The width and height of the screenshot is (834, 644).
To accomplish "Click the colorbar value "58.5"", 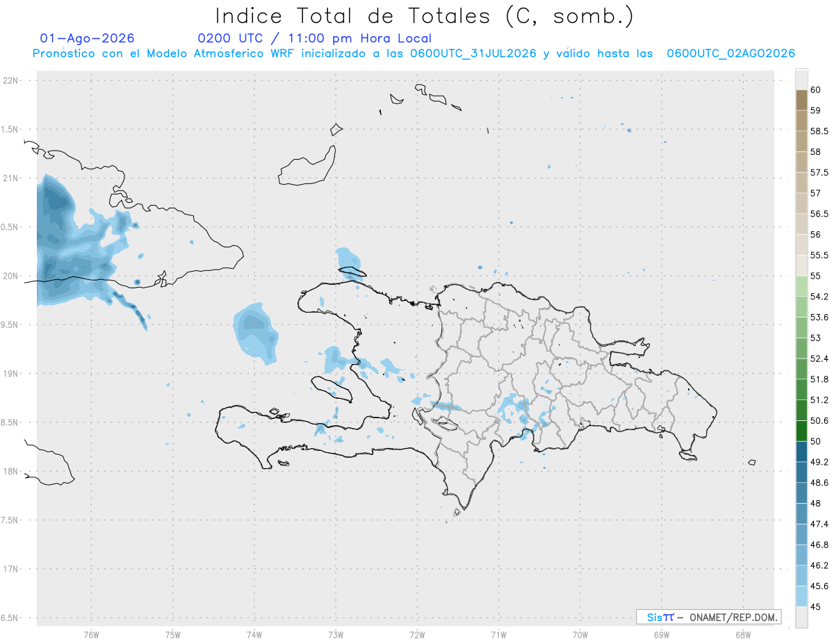I will [x=819, y=131].
